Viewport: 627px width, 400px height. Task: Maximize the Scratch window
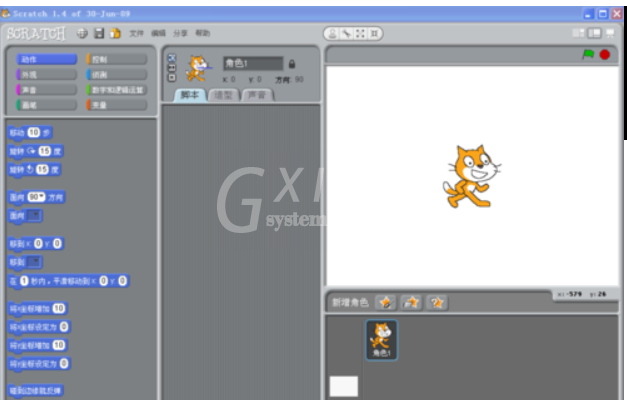(x=603, y=14)
